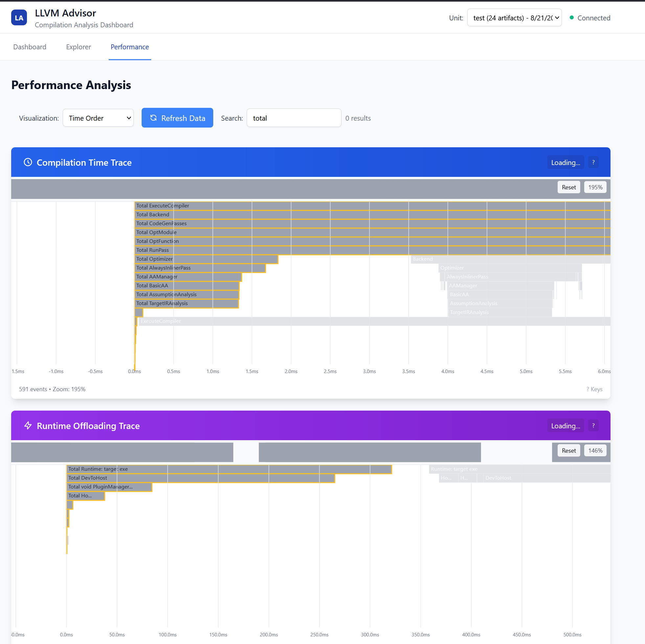
Task: Click the 195% zoom indicator
Action: click(595, 187)
